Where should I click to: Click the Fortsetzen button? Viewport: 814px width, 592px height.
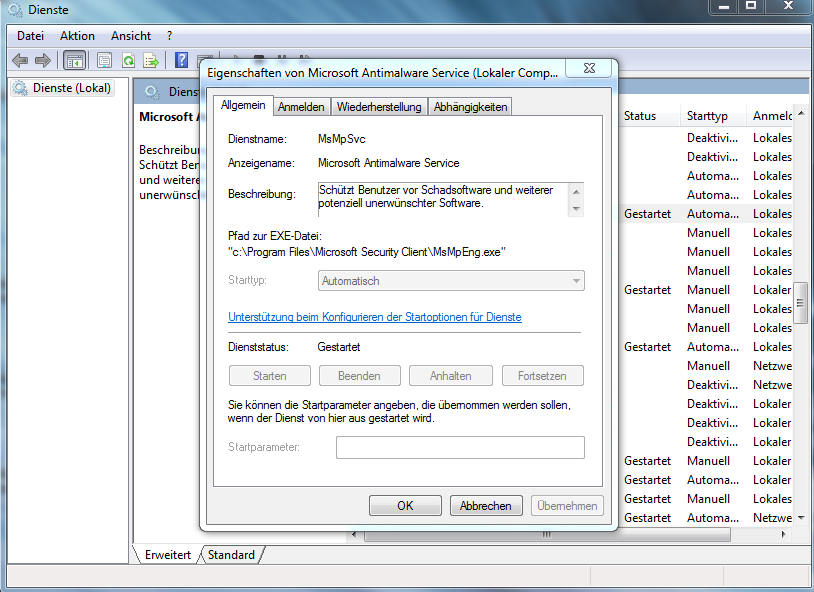pyautogui.click(x=542, y=375)
